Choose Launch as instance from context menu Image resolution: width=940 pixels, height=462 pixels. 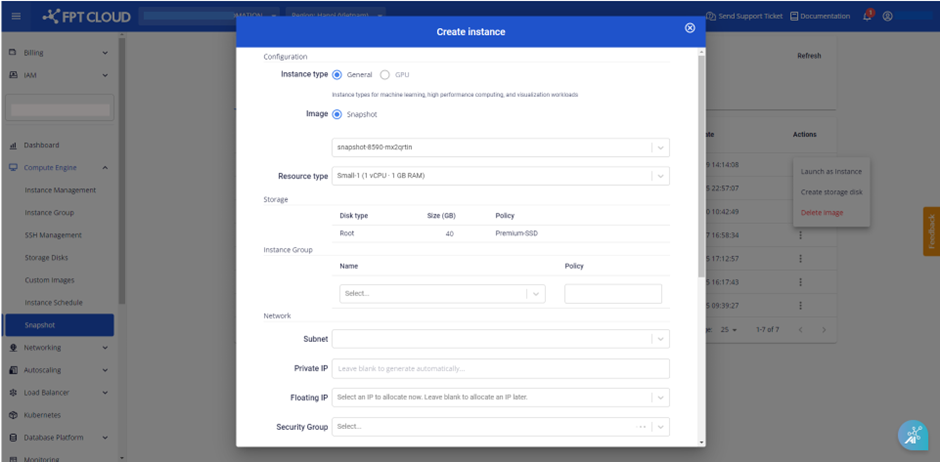pos(830,171)
